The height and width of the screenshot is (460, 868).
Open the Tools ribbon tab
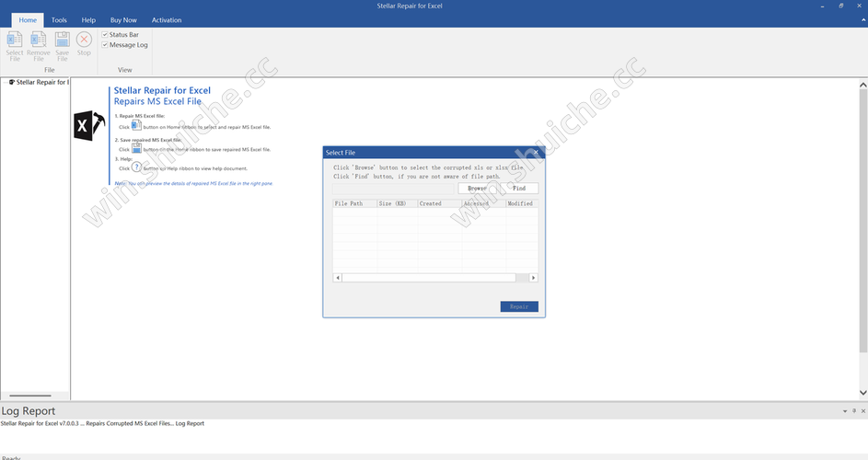tap(59, 20)
